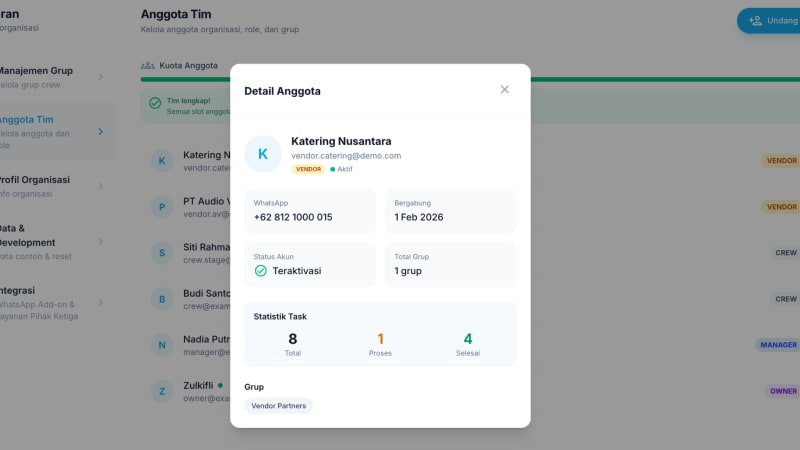Image resolution: width=800 pixels, height=450 pixels.
Task: Click the WhatsApp number +62 812 1000 015
Action: pos(293,217)
